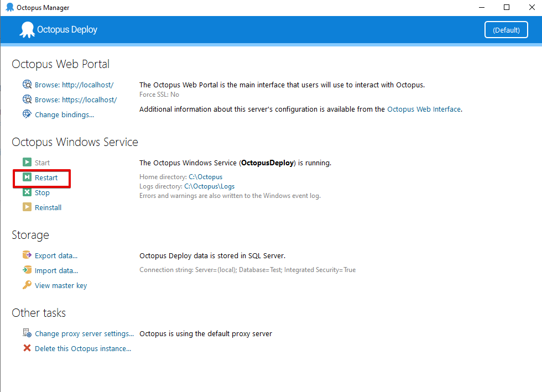Click the Octopus Web Portal heading

click(x=60, y=64)
